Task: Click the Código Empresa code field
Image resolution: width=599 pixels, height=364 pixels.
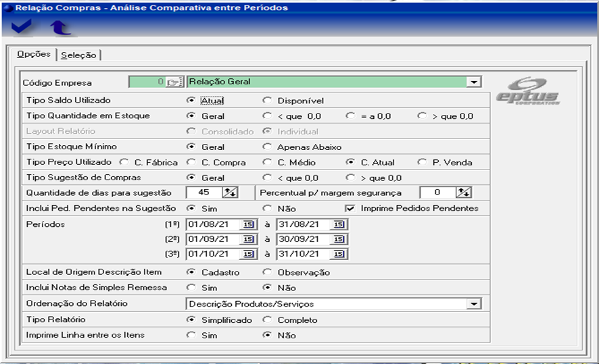Action: (x=146, y=82)
